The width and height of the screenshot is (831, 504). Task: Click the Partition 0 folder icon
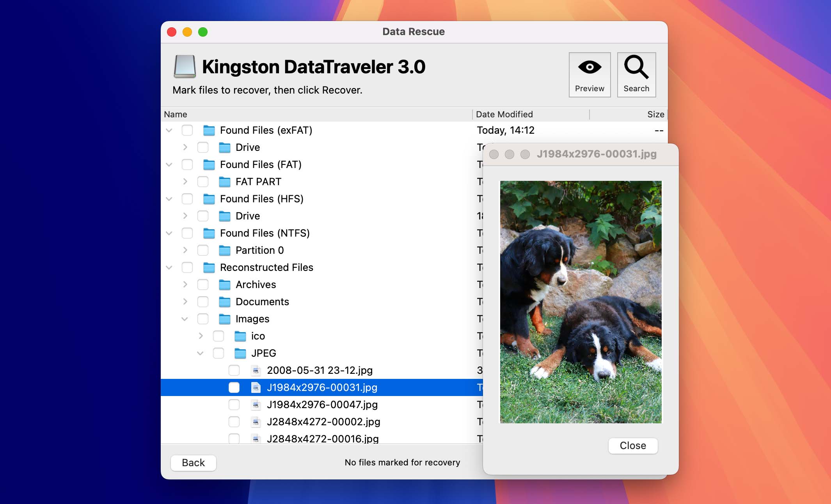tap(225, 250)
